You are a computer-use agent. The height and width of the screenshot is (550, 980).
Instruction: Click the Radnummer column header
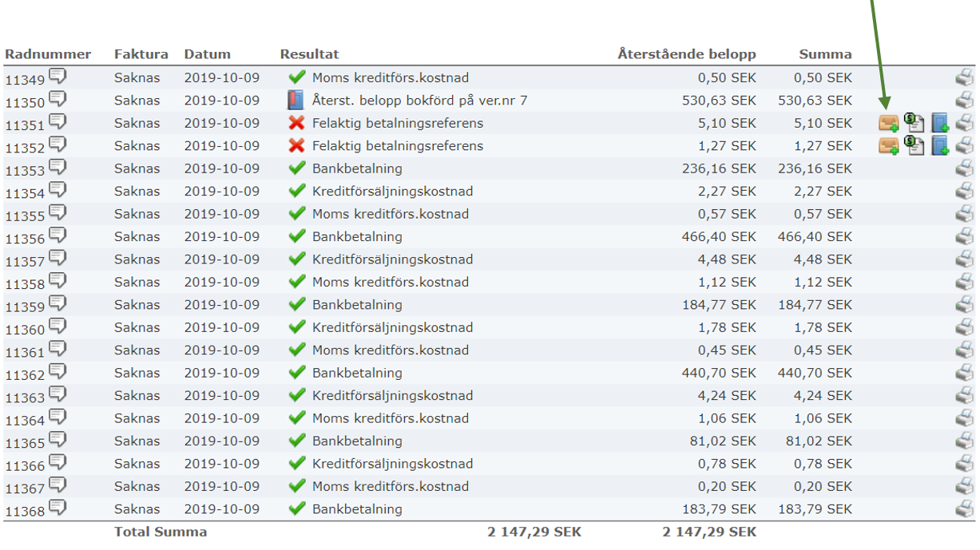[48, 54]
